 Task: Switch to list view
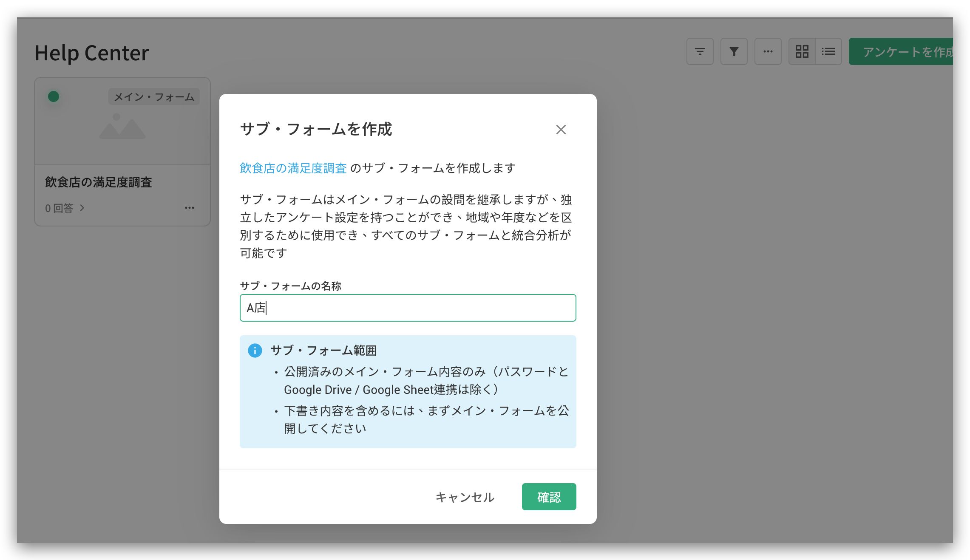pos(828,52)
